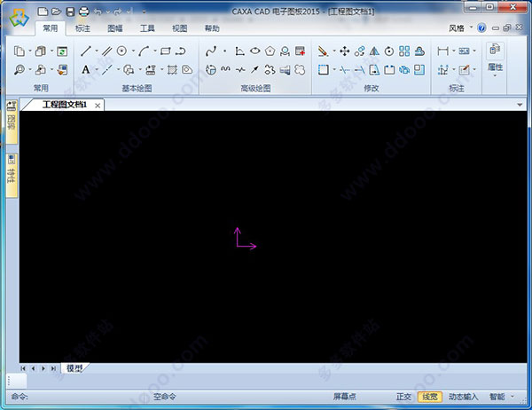Select the Ellipse tool

point(255,51)
